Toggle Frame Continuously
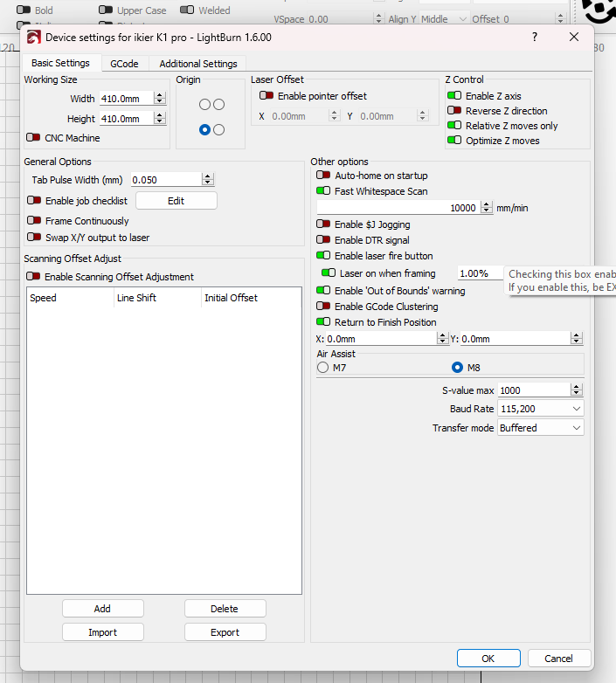The image size is (616, 683). coord(34,220)
